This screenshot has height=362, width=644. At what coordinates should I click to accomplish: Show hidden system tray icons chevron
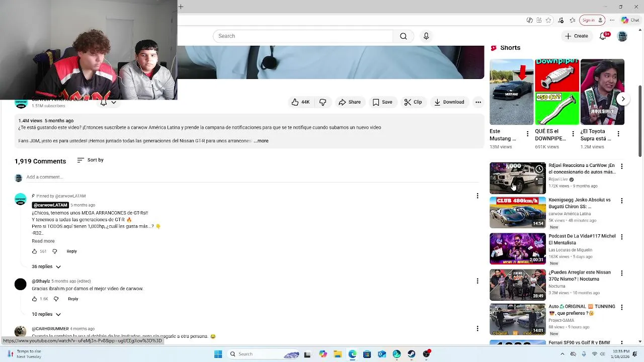click(562, 354)
